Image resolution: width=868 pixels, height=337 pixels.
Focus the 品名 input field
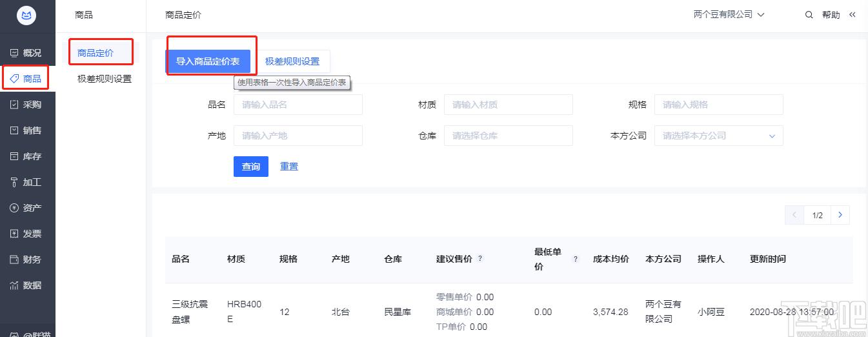(298, 105)
